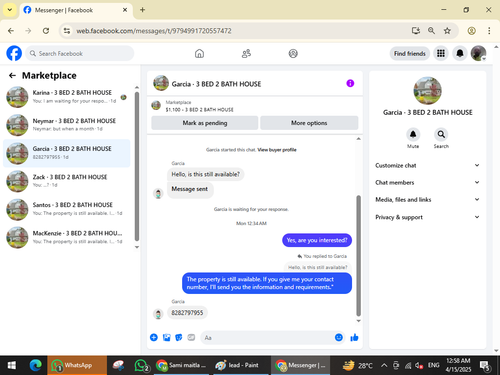Click the Messenger | Facebook browser tab

(x=76, y=10)
